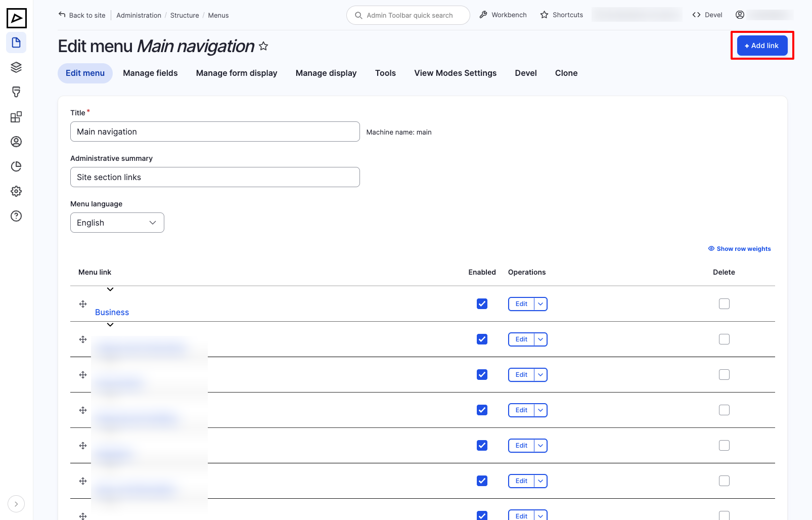Open the Edit operations dropdown for Business
This screenshot has height=520, width=812.
(x=540, y=304)
